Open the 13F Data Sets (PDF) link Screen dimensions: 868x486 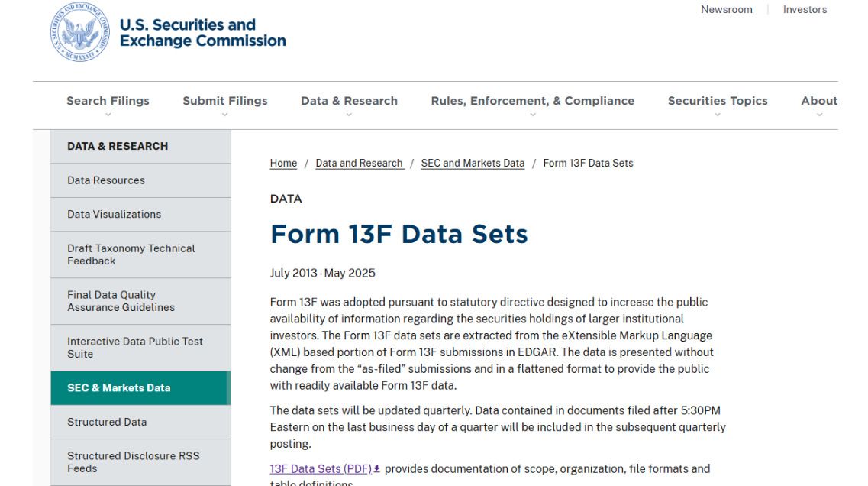(320, 468)
